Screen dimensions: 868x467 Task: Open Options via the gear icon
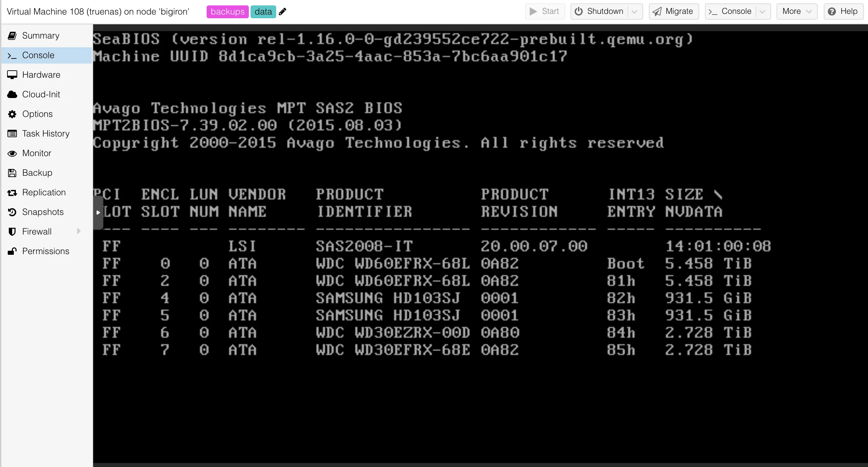pos(12,114)
